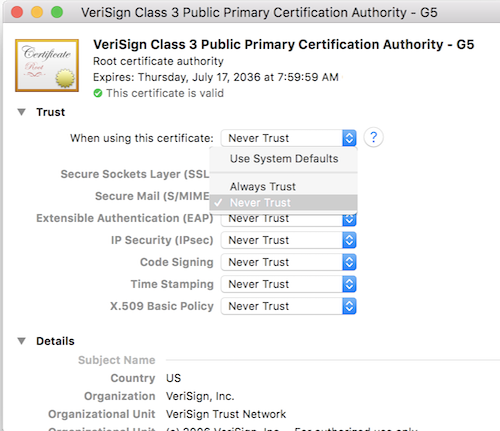Image resolution: width=500 pixels, height=431 pixels.
Task: Choose 'Always Trust' from the menu
Action: point(284,186)
